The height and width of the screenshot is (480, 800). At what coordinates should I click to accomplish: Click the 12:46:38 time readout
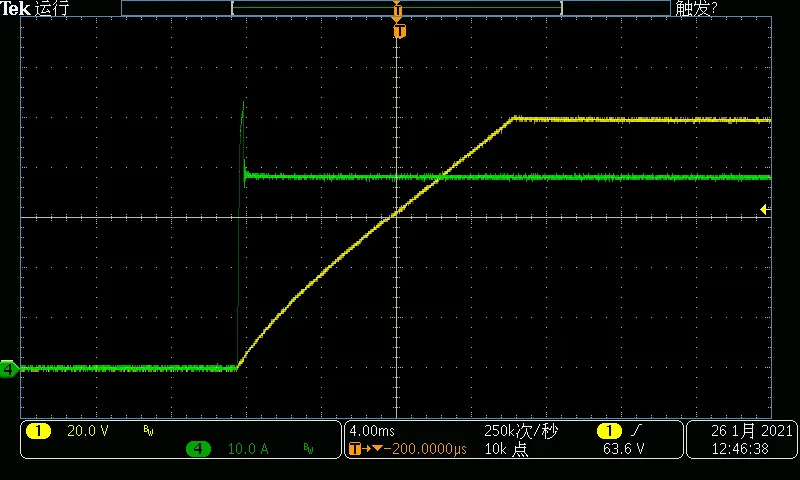click(x=740, y=449)
